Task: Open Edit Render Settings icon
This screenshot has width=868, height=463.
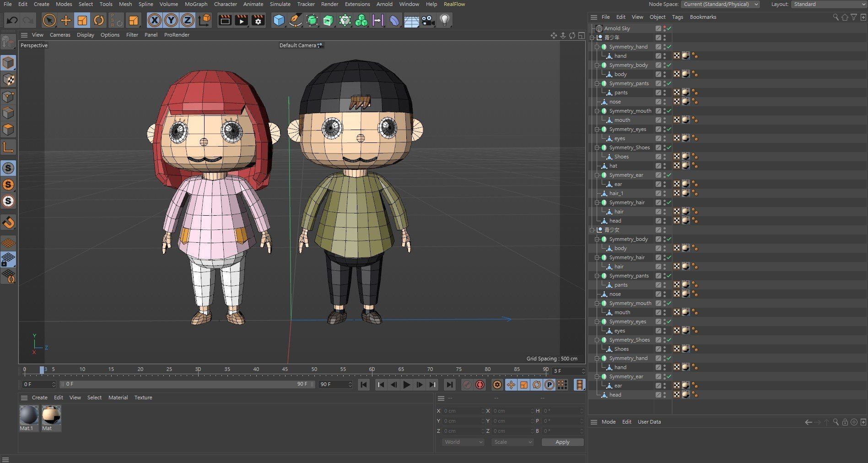Action: (x=258, y=20)
